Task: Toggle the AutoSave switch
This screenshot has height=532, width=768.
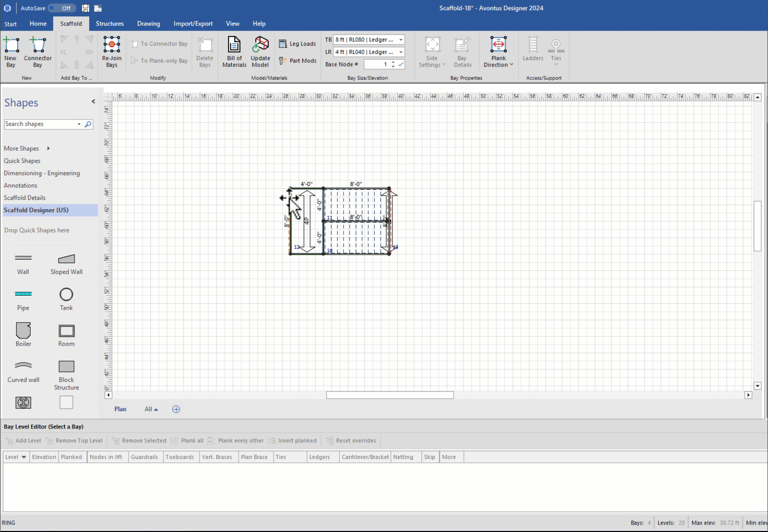Action: tap(62, 8)
